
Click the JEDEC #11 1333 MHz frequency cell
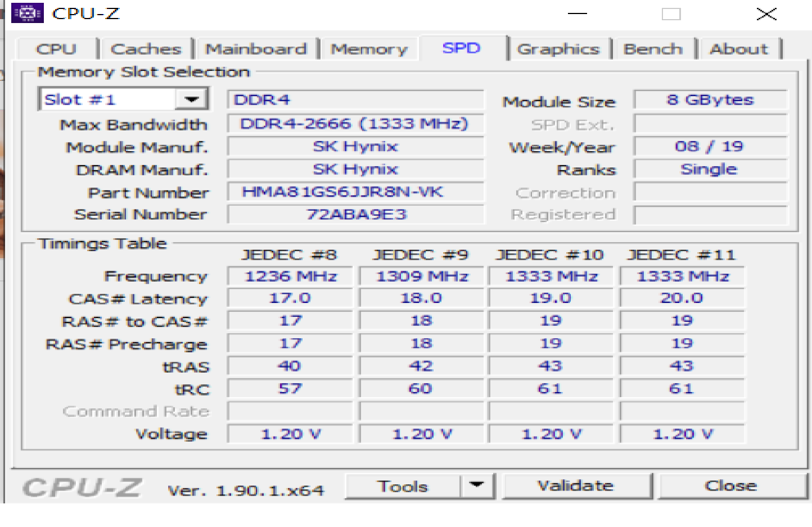click(x=682, y=276)
